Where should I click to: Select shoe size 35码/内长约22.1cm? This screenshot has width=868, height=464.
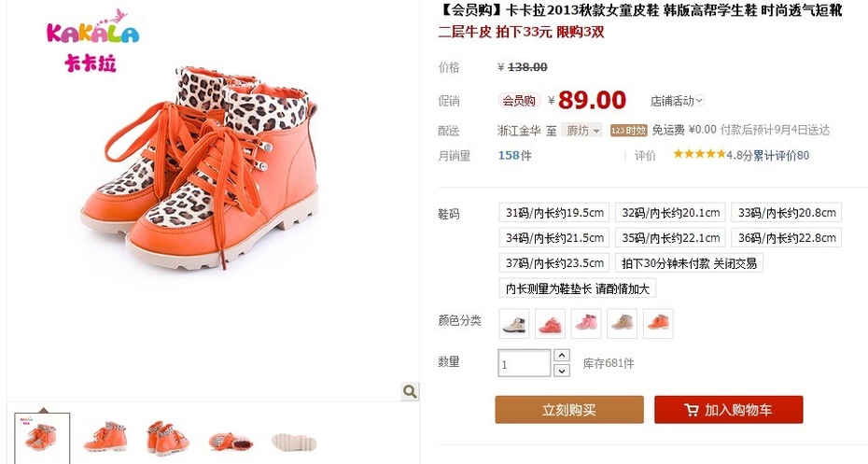[670, 237]
